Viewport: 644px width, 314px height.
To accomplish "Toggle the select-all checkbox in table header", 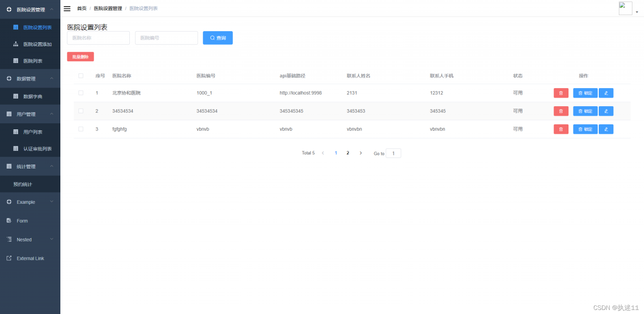I will click(81, 76).
